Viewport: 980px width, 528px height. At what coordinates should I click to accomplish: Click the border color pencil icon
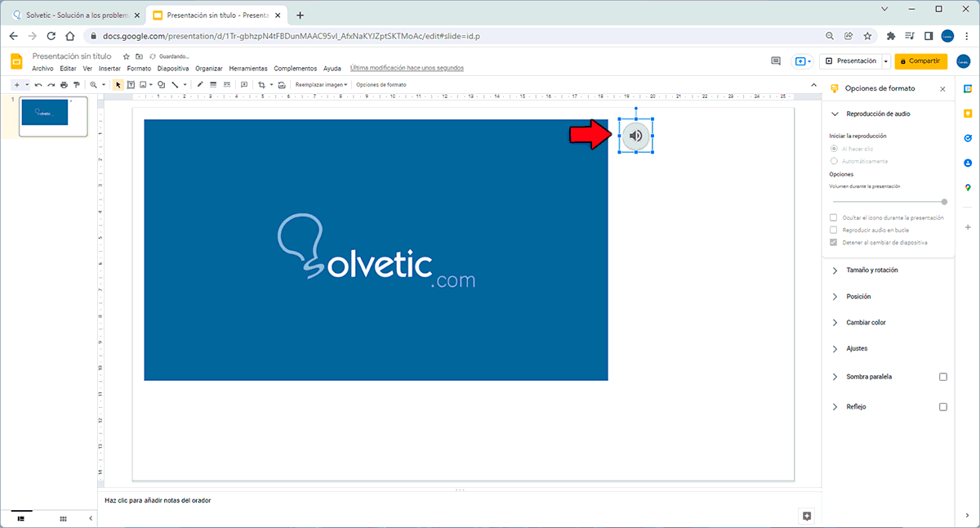[x=201, y=85]
